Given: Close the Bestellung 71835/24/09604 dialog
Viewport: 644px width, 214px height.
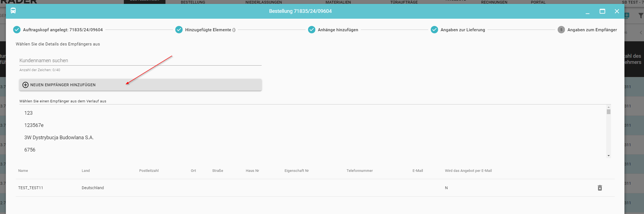Looking at the screenshot, I should 617,11.
